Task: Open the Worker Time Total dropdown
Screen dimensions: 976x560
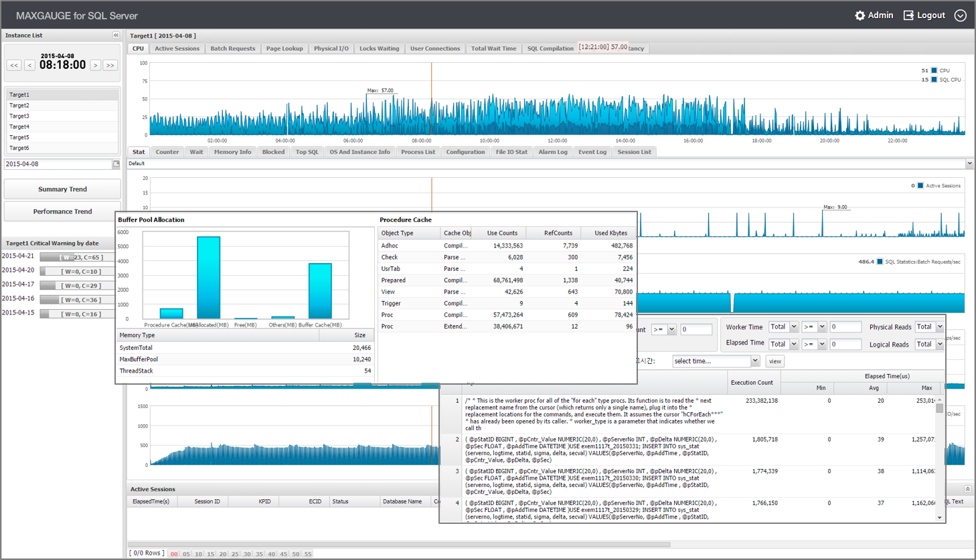Action: [783, 327]
